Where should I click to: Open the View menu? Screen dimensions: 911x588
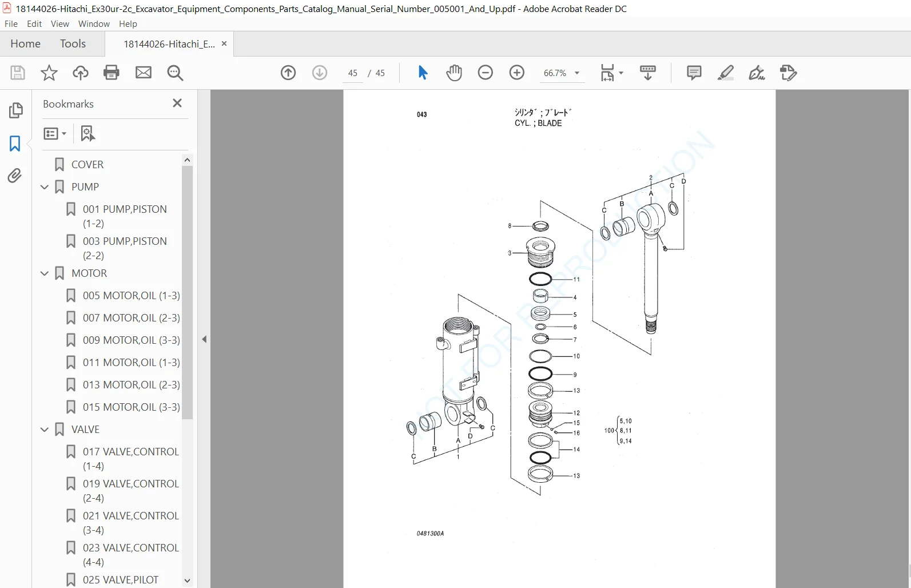[60, 23]
